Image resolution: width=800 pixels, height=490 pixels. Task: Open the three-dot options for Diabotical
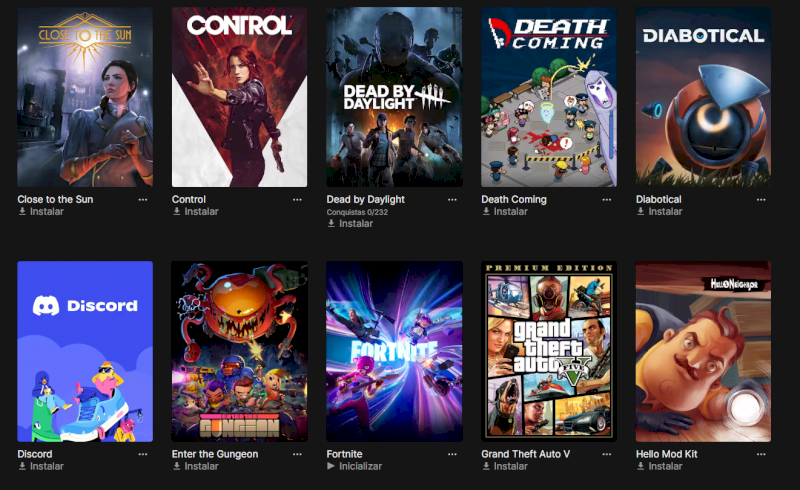click(x=761, y=200)
